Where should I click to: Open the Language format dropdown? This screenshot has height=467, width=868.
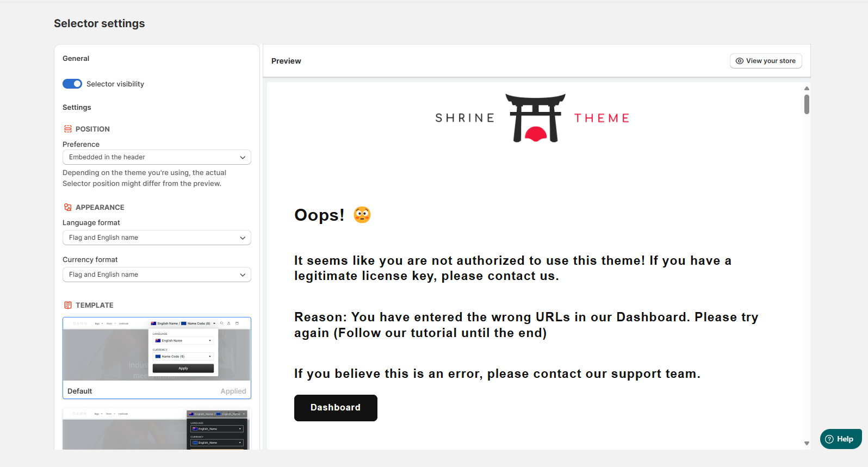click(x=157, y=238)
